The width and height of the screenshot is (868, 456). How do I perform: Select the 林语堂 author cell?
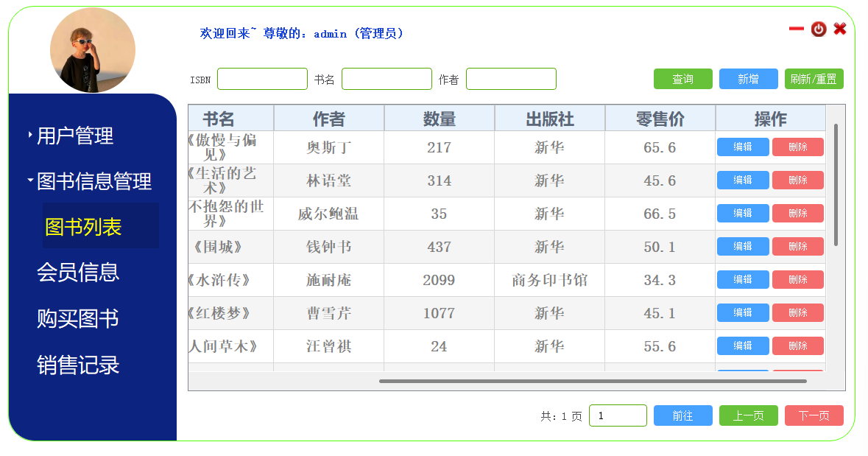[x=329, y=180]
